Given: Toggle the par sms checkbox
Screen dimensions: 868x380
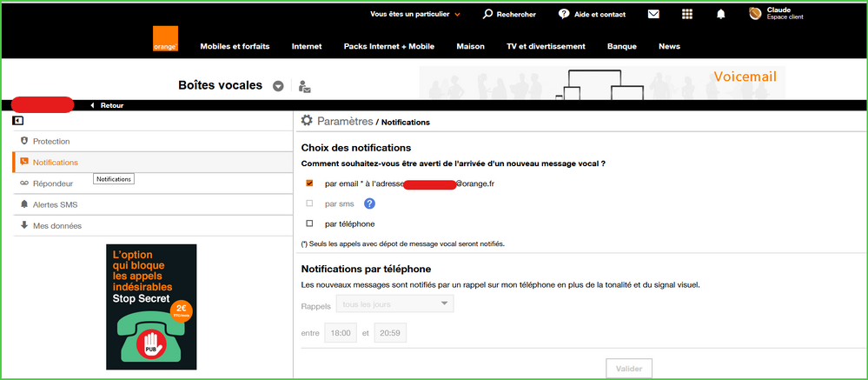Looking at the screenshot, I should coord(309,203).
